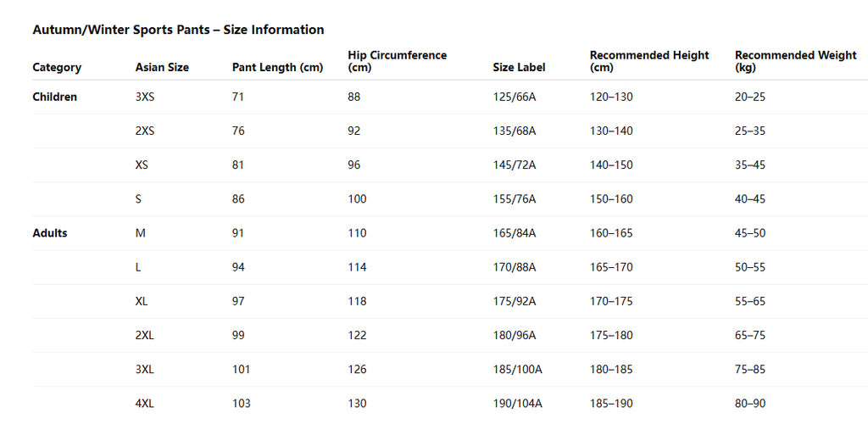Click the 190/104A size label
The image size is (868, 424).
tap(518, 404)
